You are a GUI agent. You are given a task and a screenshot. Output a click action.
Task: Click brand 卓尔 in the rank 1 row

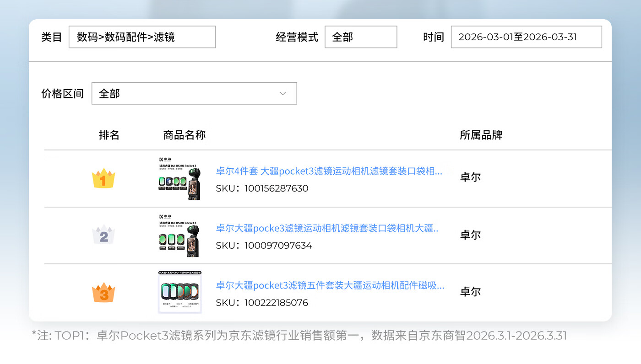[470, 177]
